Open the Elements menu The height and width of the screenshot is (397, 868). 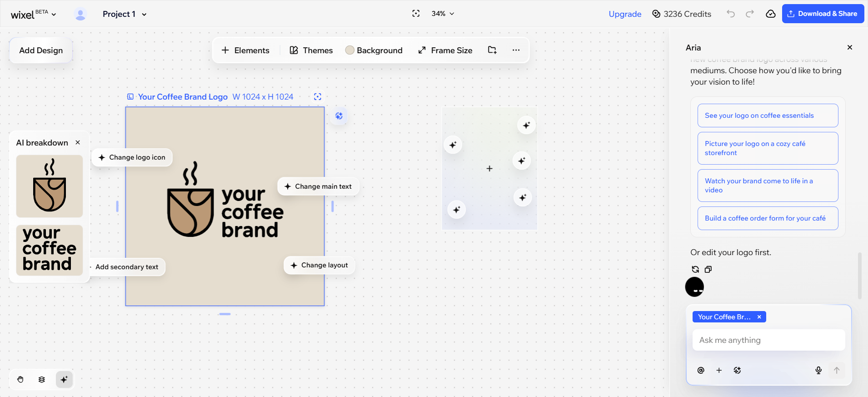click(x=245, y=50)
